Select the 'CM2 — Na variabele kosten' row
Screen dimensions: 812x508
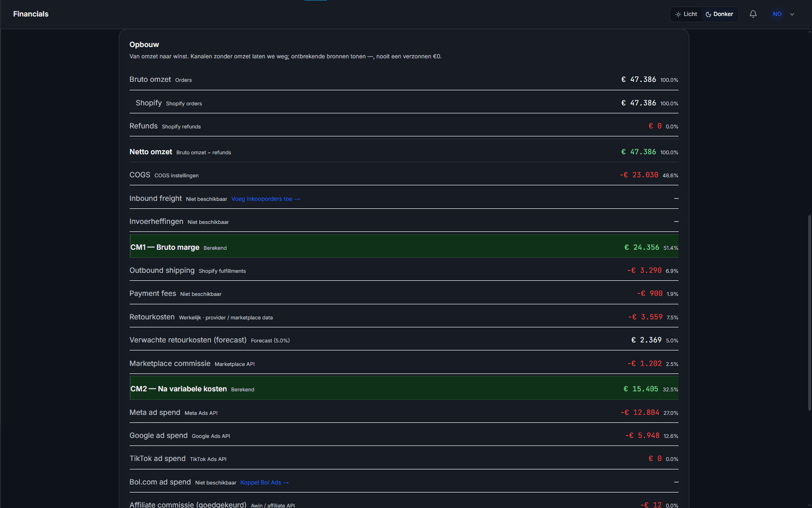(x=404, y=388)
